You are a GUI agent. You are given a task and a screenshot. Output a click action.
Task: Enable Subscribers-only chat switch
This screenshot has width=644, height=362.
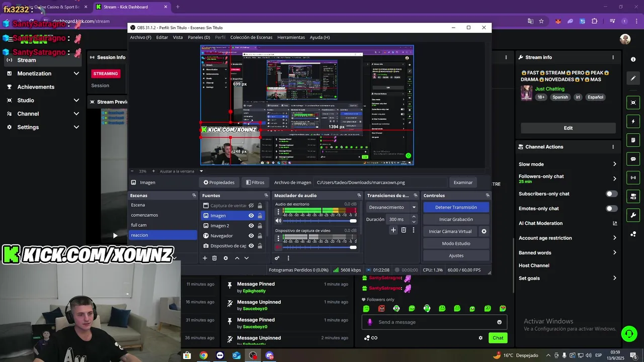pyautogui.click(x=611, y=194)
